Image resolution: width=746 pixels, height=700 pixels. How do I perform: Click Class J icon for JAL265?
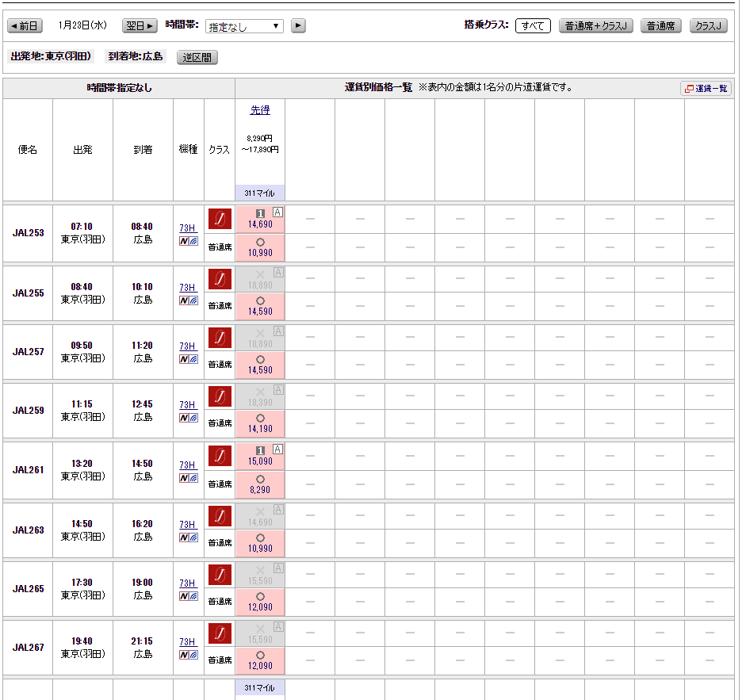coord(220,575)
